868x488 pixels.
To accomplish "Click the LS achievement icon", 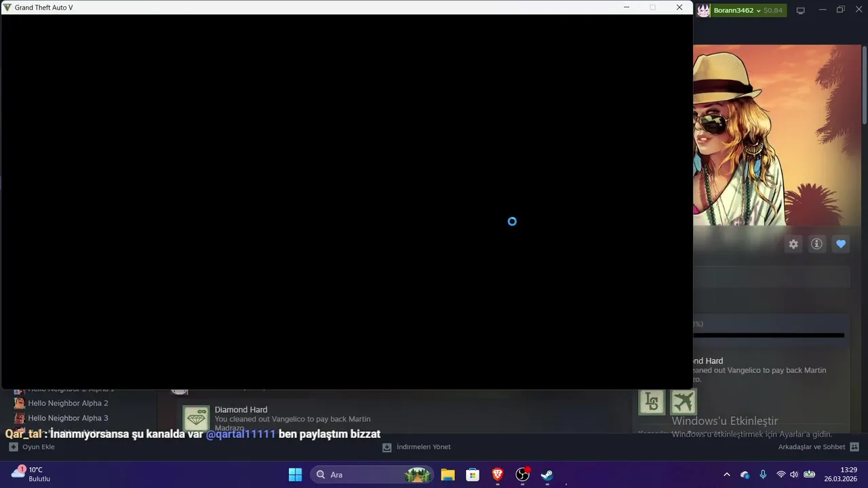I will coord(652,402).
